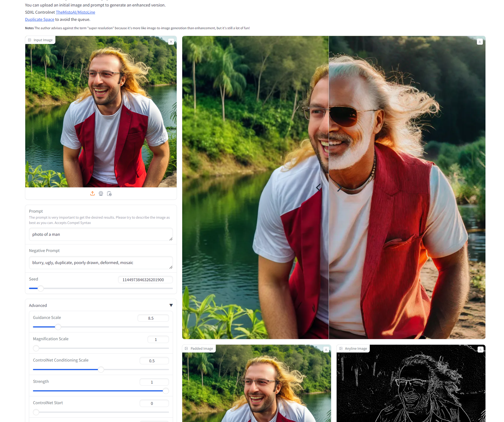Click the Prompt text field
Viewport: 504px width, 422px height.
tap(101, 234)
